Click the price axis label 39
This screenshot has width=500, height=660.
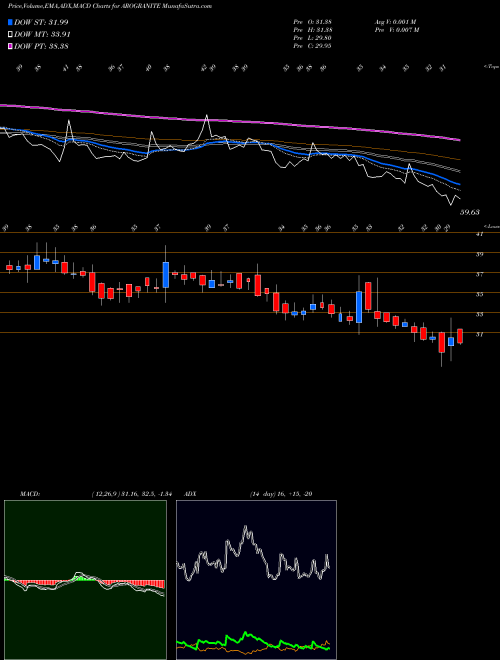pos(479,254)
